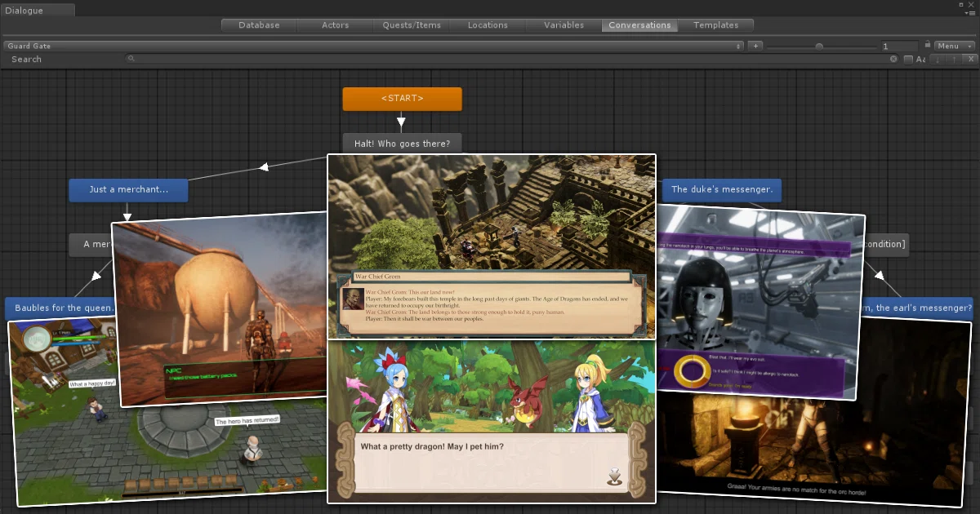The width and height of the screenshot is (980, 514).
Task: Open the Quests/Items tab
Action: coord(412,25)
